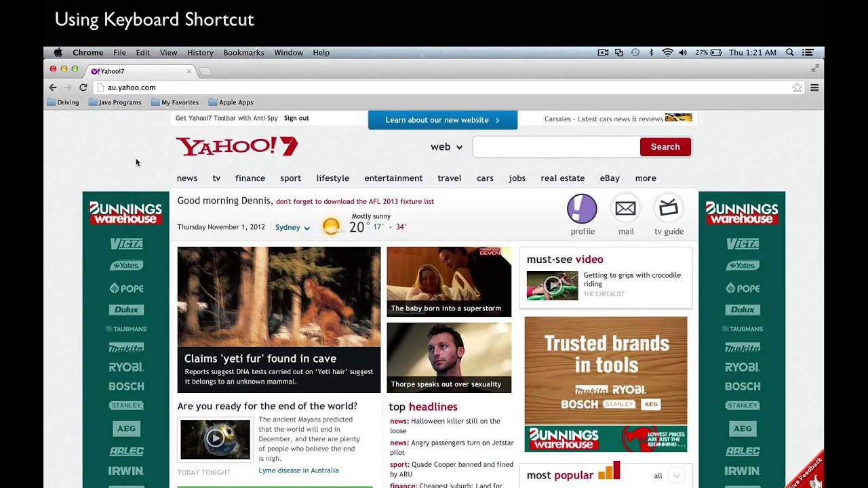
Task: Go to the travel section
Action: pos(449,178)
